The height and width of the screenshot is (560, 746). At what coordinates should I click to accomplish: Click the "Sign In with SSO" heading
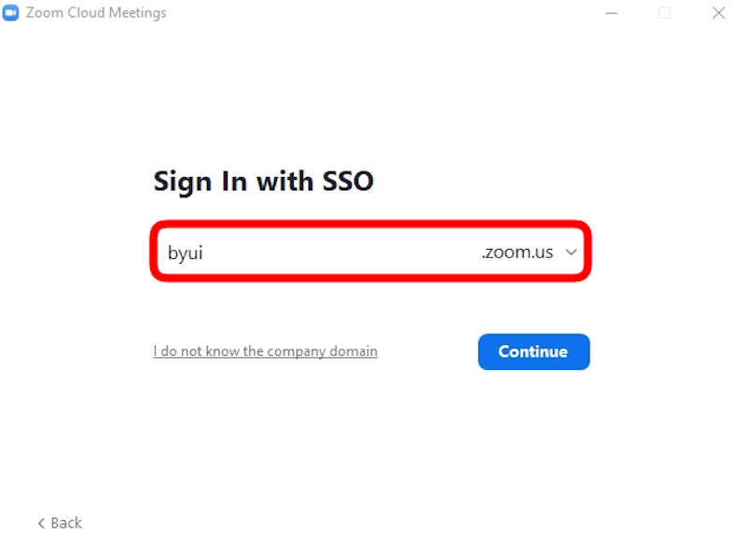coord(263,180)
